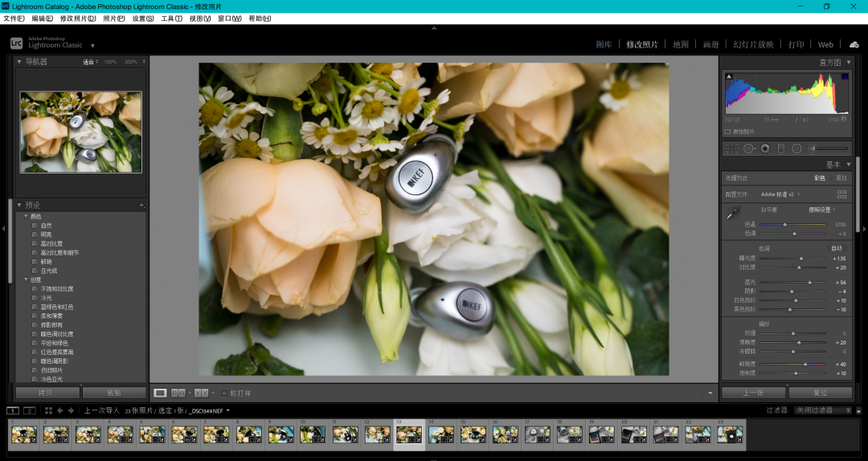Select the spot removal tool
Screen dimensions: 868x461
749,149
